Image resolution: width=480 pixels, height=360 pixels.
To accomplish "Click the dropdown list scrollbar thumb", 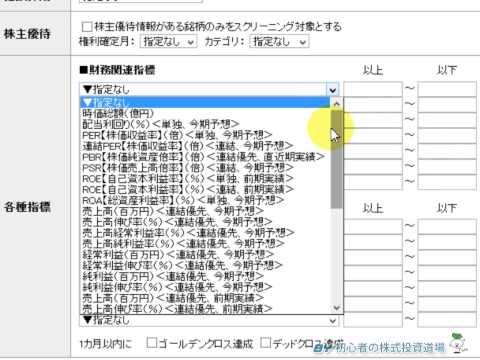I will pyautogui.click(x=336, y=159).
